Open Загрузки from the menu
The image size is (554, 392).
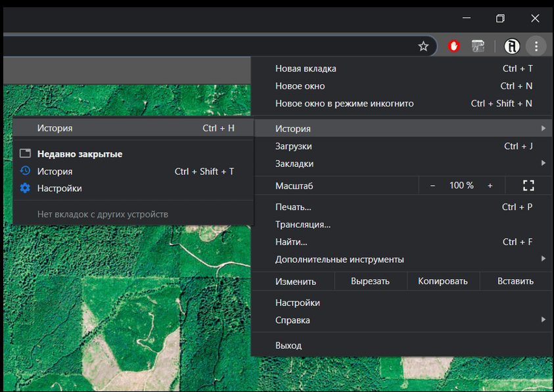tap(294, 146)
